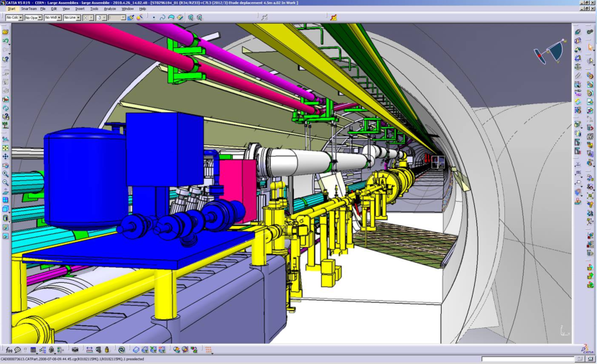Click the Painter brush button in top toolbar
597x364 pixels.
131,17
